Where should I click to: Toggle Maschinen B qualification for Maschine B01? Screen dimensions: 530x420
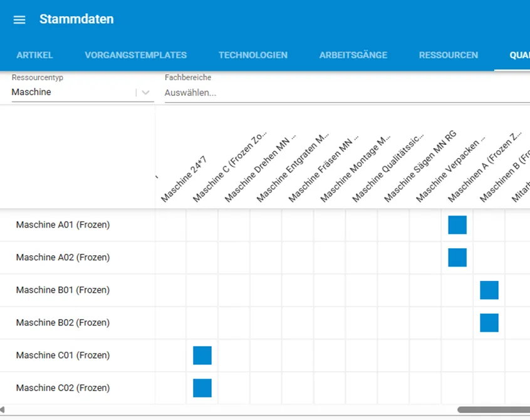coord(489,290)
